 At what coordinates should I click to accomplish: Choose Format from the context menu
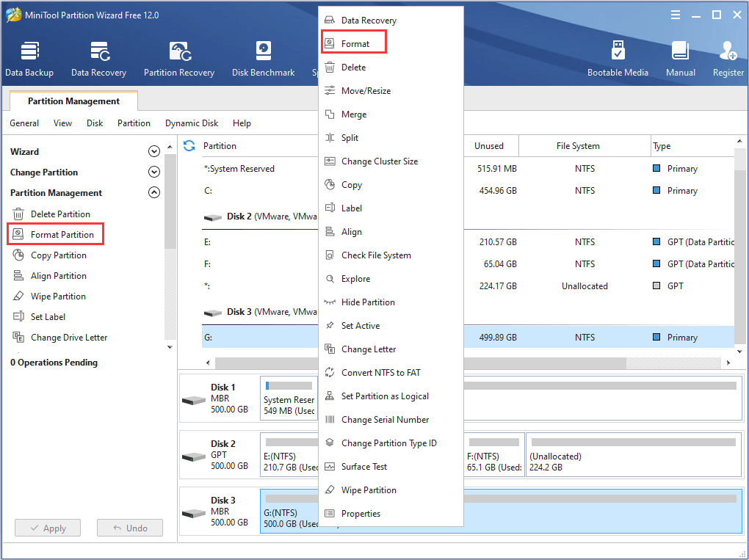tap(391, 43)
